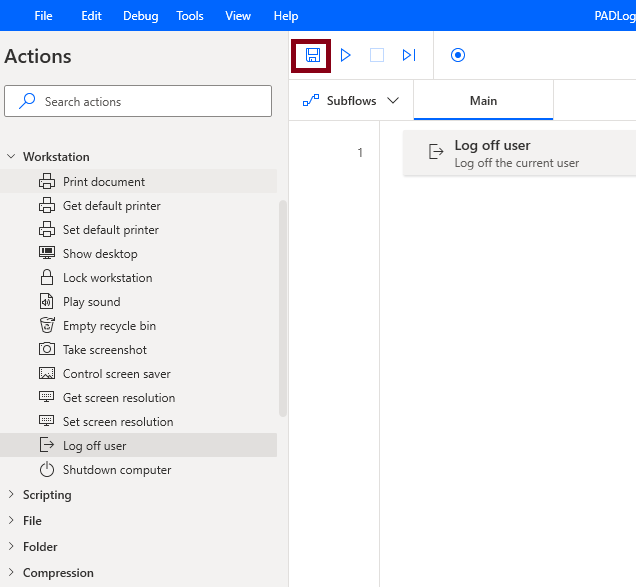Click the Actions pane vertical scrollbar
Viewport: 636px width, 587px height.
click(x=283, y=308)
